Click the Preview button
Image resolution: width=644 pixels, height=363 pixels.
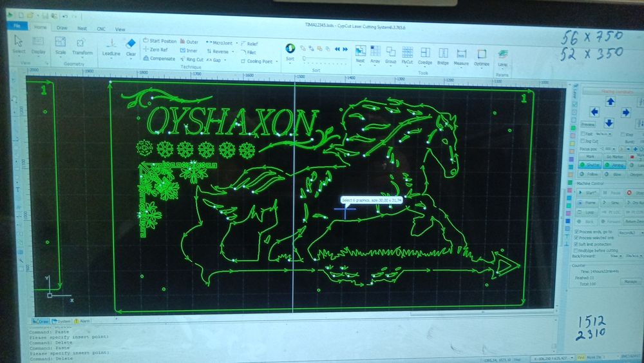[x=588, y=124]
